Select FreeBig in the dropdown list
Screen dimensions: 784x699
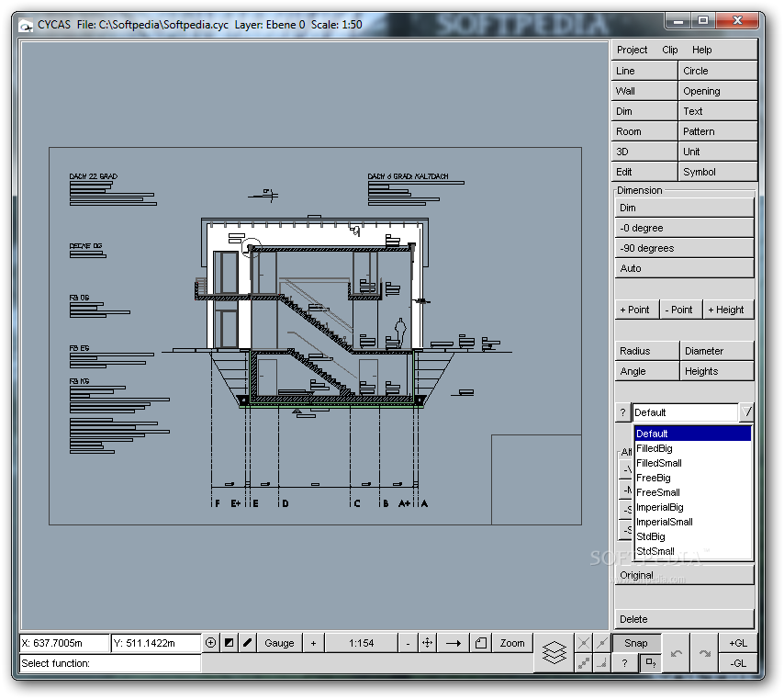692,478
